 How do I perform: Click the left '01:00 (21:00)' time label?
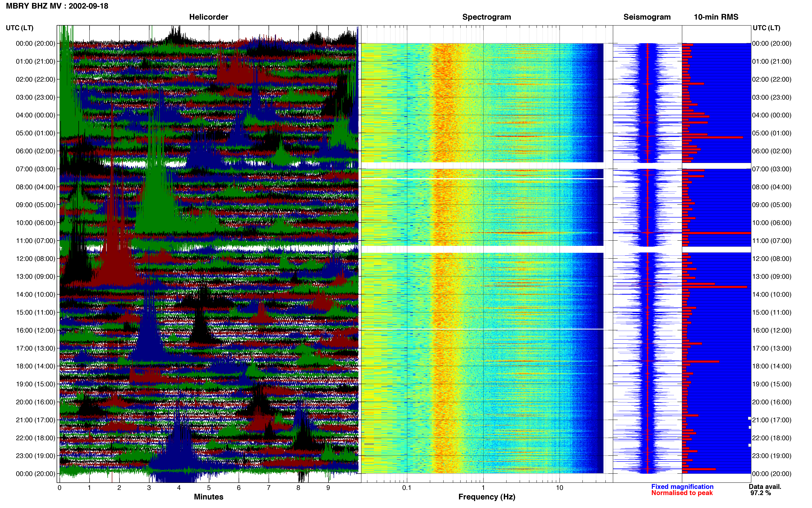[x=36, y=61]
